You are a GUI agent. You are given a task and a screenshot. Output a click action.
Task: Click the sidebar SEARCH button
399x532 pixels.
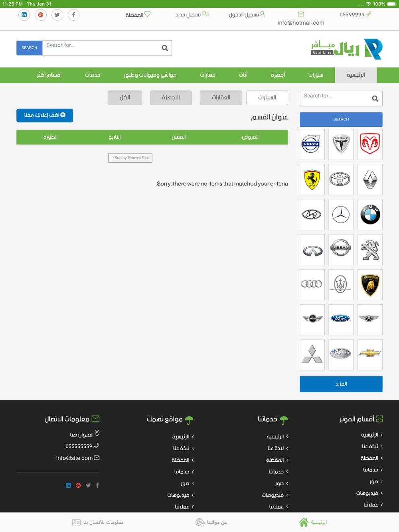tap(341, 119)
